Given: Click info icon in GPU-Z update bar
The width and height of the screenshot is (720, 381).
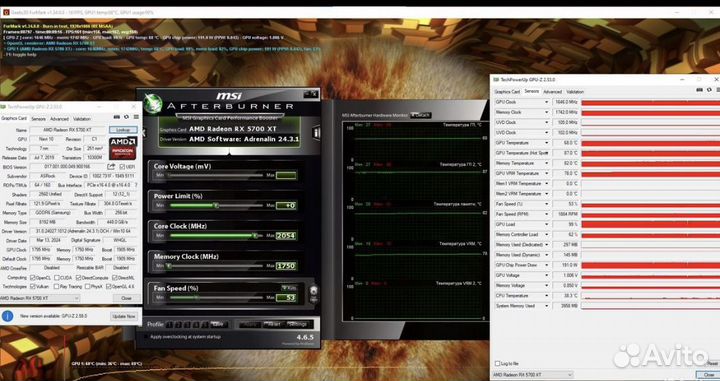Looking at the screenshot, I should pos(7,316).
